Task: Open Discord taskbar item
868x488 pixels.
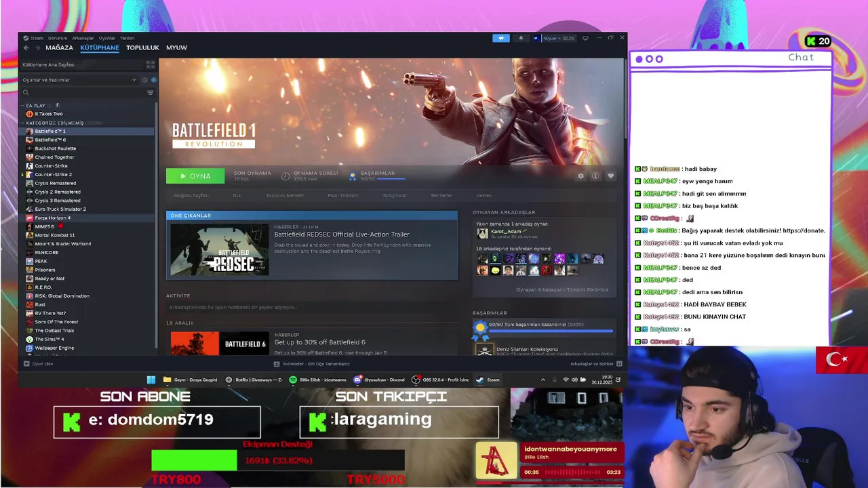Action: pyautogui.click(x=380, y=380)
